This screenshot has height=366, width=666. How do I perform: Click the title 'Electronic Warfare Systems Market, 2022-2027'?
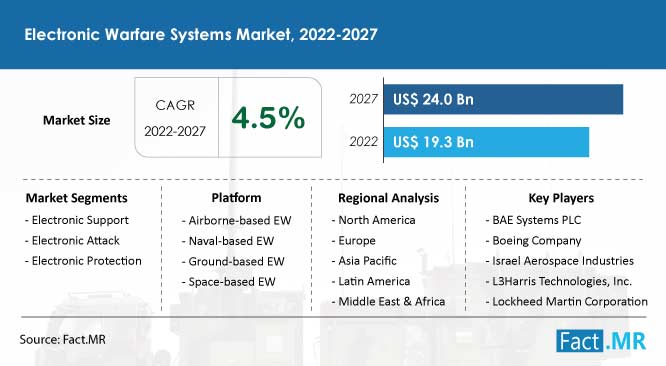[x=201, y=34]
